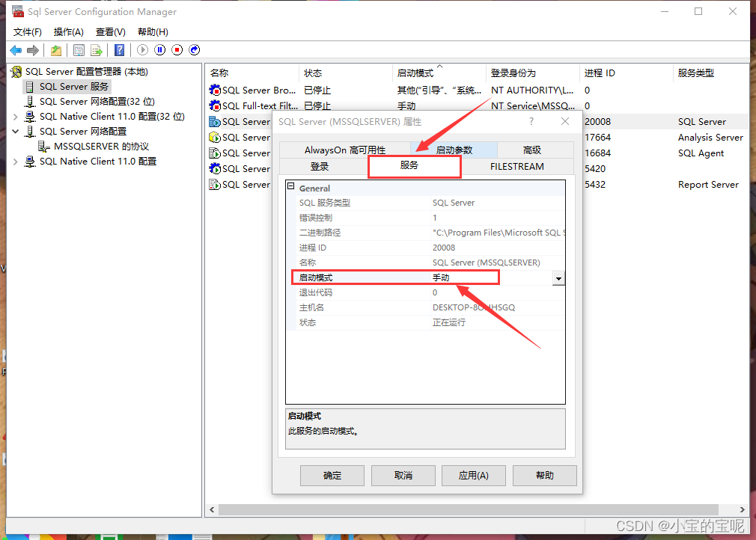Close the MSSQLSERVER 属性 dialog
756x540 pixels.
pyautogui.click(x=565, y=121)
